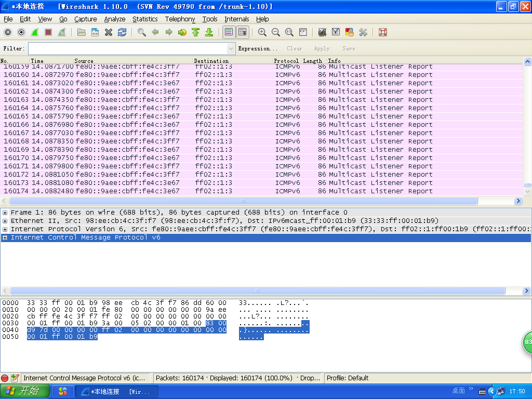
Task: Expand the Ethernet II tree node
Action: click(x=5, y=221)
